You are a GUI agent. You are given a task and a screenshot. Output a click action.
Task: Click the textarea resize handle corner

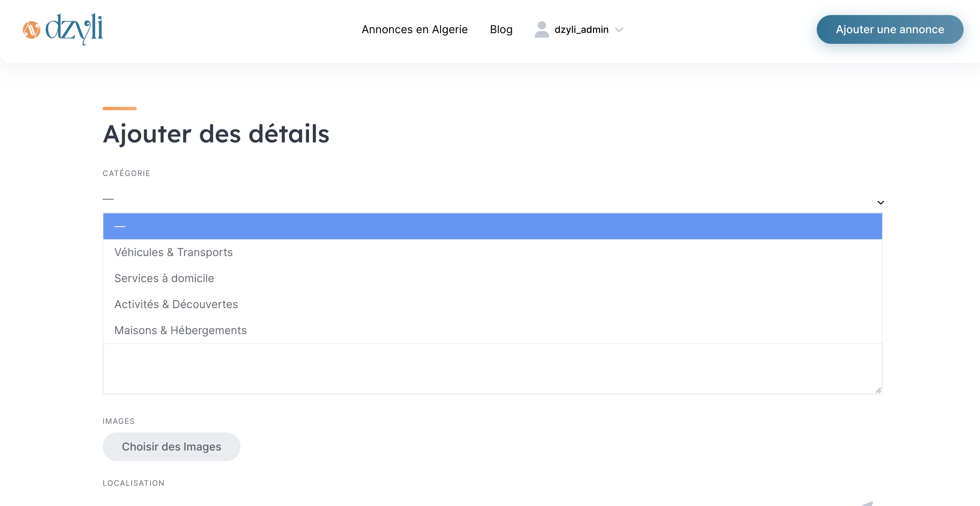(x=878, y=390)
